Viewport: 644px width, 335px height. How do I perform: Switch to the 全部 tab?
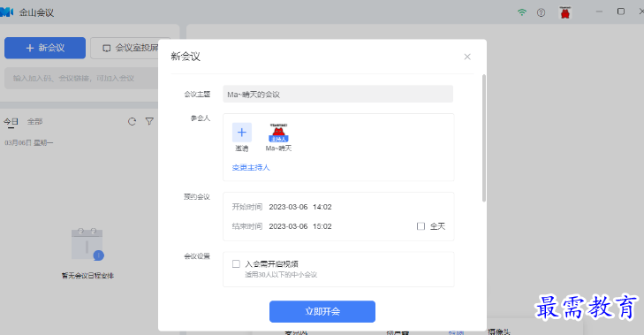coord(35,122)
